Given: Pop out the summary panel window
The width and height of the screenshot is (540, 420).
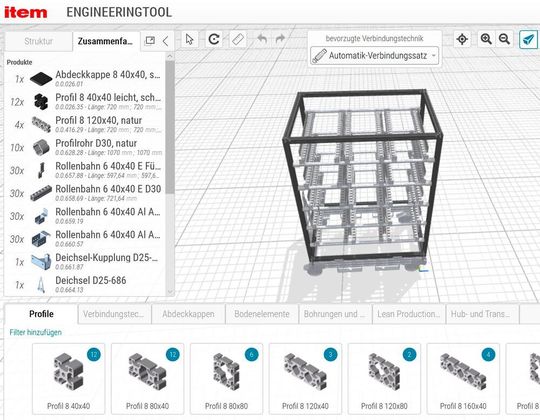Looking at the screenshot, I should [150, 41].
